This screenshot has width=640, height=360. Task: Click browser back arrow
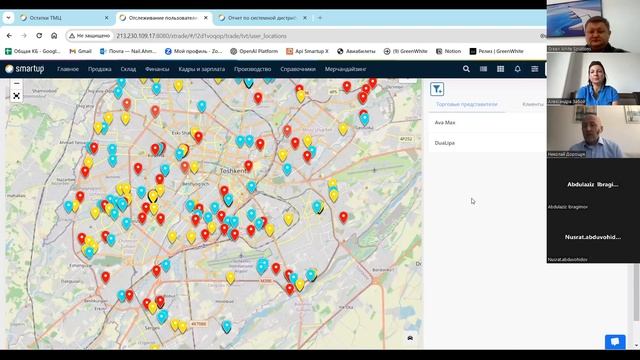[9, 36]
